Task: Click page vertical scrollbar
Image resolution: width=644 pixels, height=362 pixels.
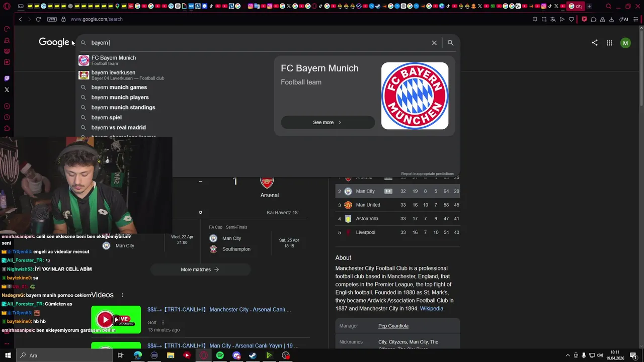Action: 641,65
